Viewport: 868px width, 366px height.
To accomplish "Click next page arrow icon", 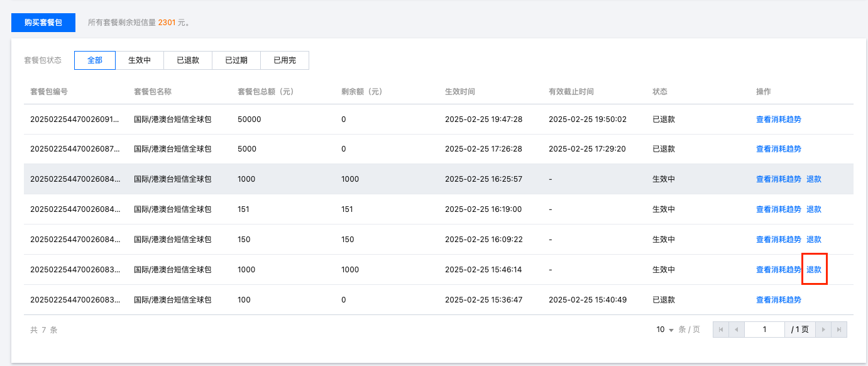I will (x=823, y=330).
